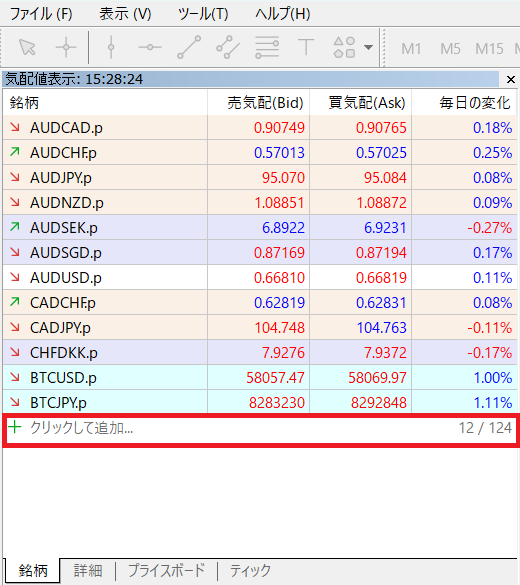This screenshot has width=520, height=585.
Task: Click the shapes objects icon
Action: pyautogui.click(x=344, y=47)
